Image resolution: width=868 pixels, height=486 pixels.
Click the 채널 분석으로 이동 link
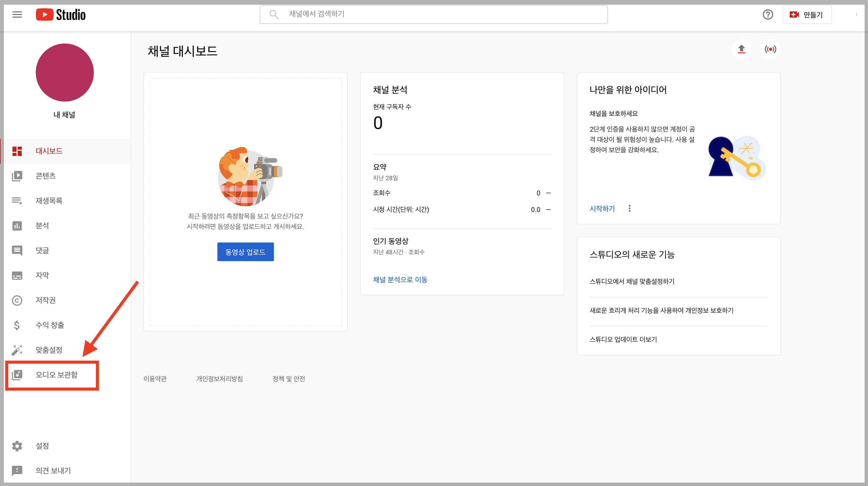pos(400,280)
